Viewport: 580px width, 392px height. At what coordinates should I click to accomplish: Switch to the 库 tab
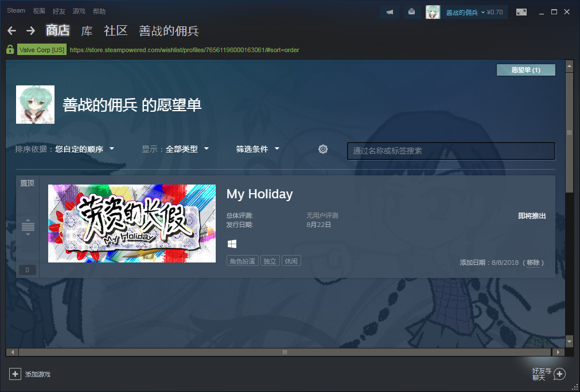87,31
